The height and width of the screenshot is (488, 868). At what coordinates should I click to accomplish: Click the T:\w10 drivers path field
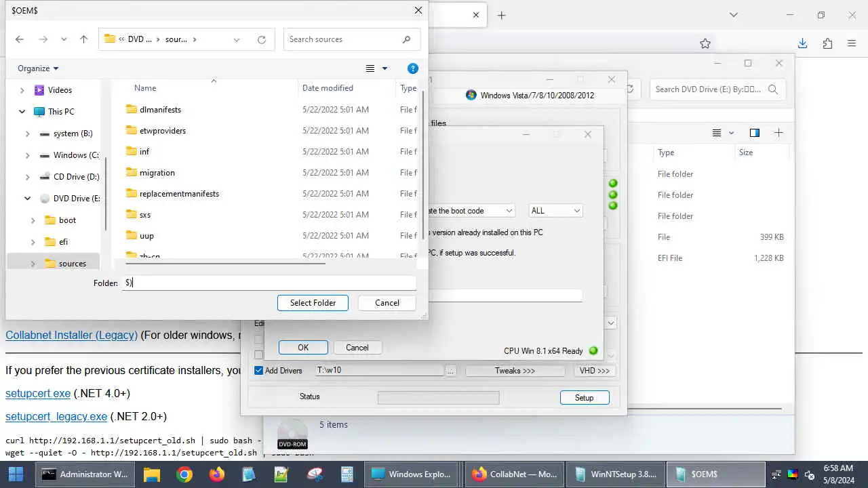[x=379, y=371]
